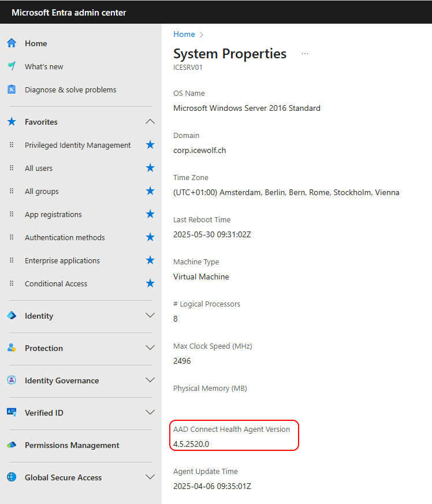Open Enterprise applications
This screenshot has width=432, height=504.
[62, 261]
